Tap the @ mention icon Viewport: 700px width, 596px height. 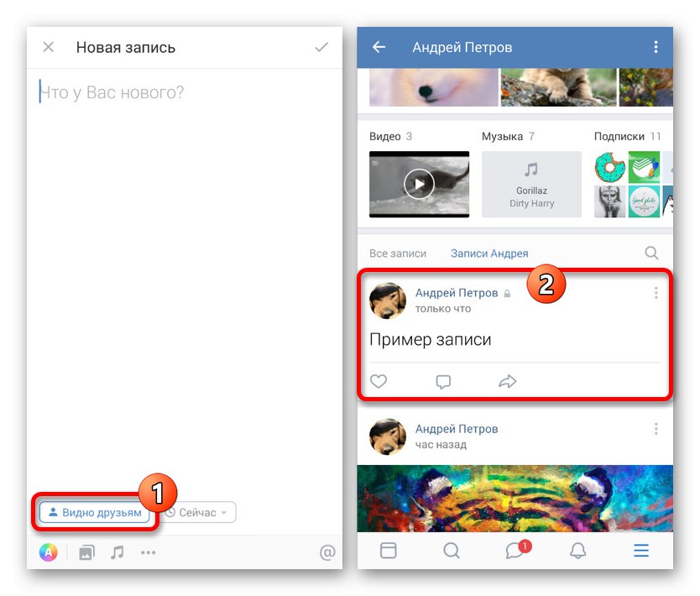(327, 552)
